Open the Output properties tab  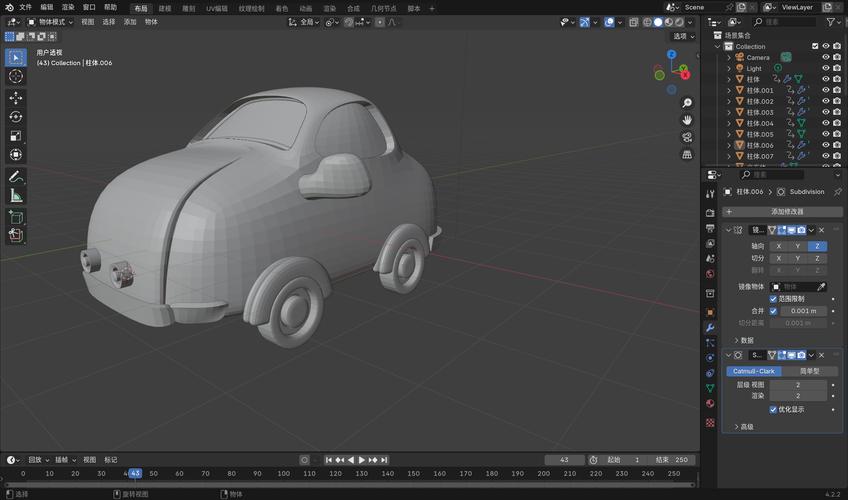point(710,228)
